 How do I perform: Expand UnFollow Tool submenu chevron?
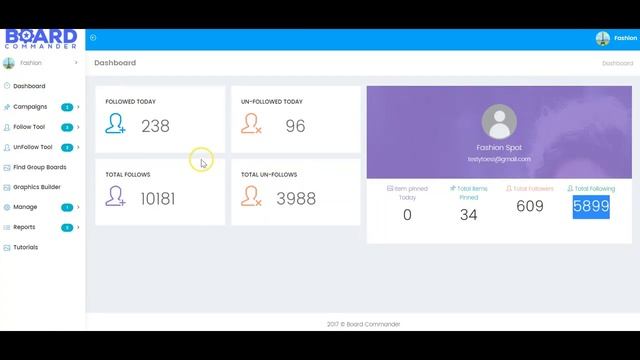[x=78, y=147]
